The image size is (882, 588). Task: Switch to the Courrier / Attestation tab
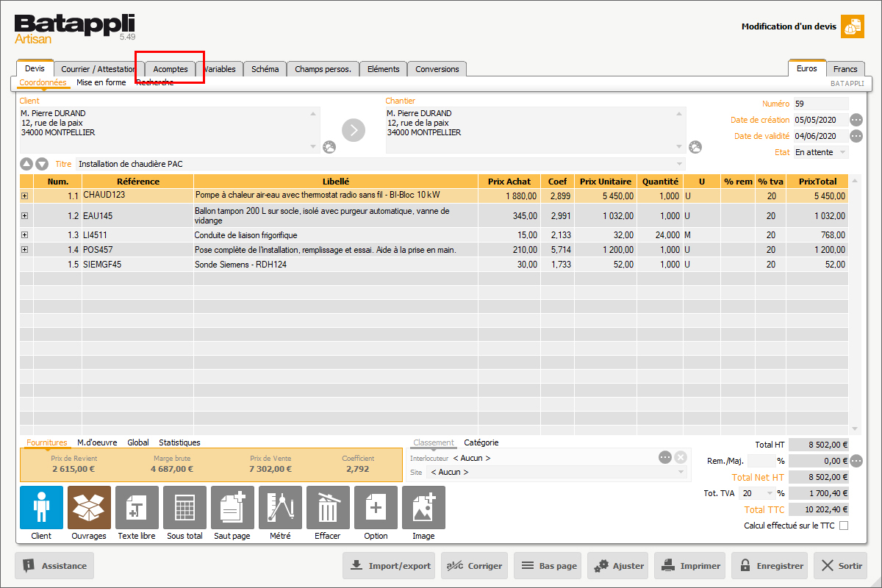pyautogui.click(x=99, y=69)
